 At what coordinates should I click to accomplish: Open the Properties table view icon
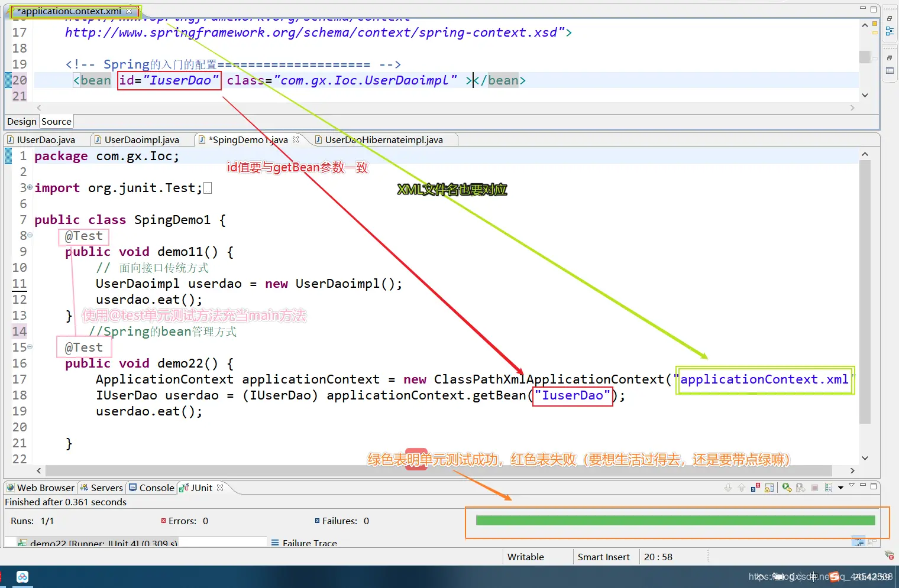pos(890,71)
